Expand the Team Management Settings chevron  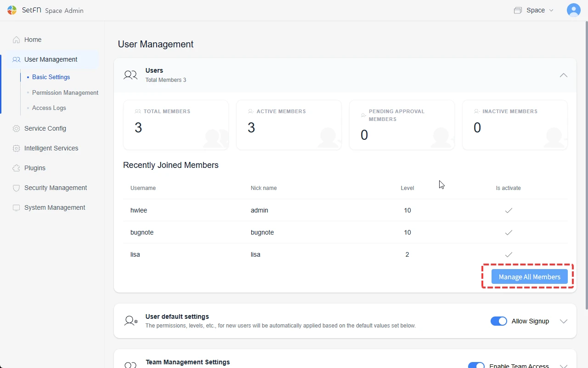pyautogui.click(x=564, y=366)
